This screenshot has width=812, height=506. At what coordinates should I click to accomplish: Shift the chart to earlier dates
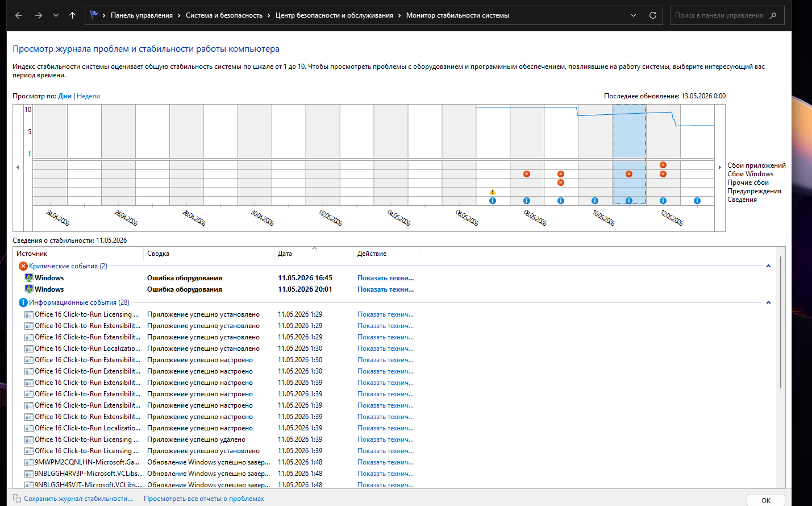(x=18, y=168)
